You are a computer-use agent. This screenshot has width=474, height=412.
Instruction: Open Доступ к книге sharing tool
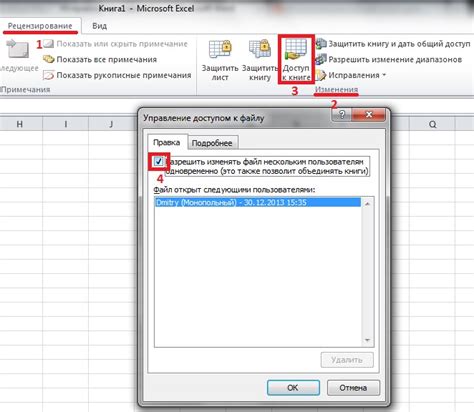(296, 60)
